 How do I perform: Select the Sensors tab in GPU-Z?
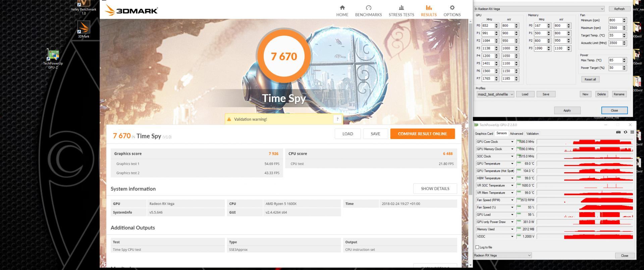[x=501, y=133]
